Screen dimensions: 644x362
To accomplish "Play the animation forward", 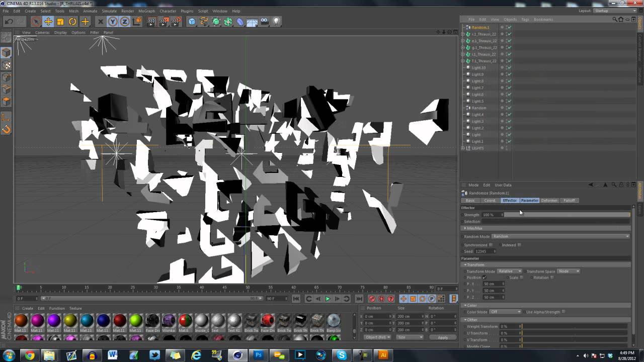I will 328,299.
